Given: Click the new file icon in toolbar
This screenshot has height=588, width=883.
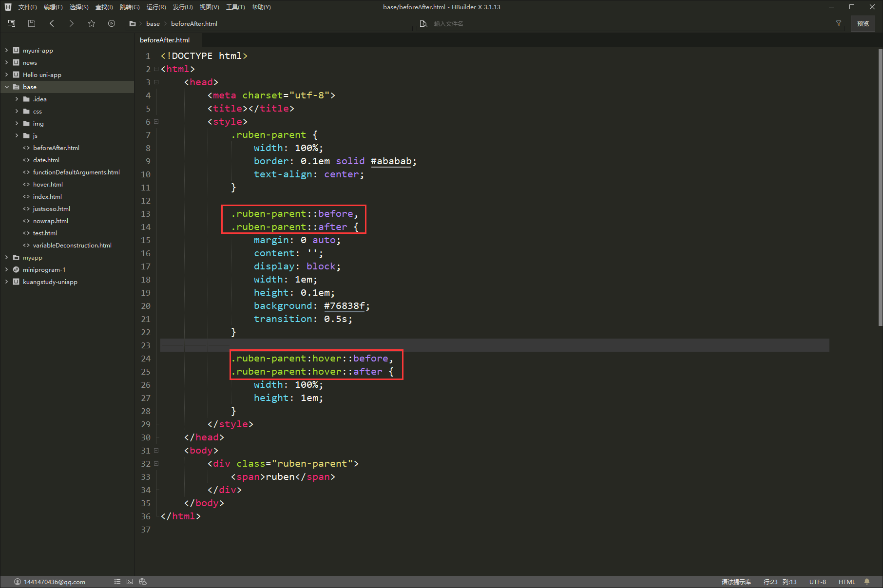Looking at the screenshot, I should [x=12, y=23].
